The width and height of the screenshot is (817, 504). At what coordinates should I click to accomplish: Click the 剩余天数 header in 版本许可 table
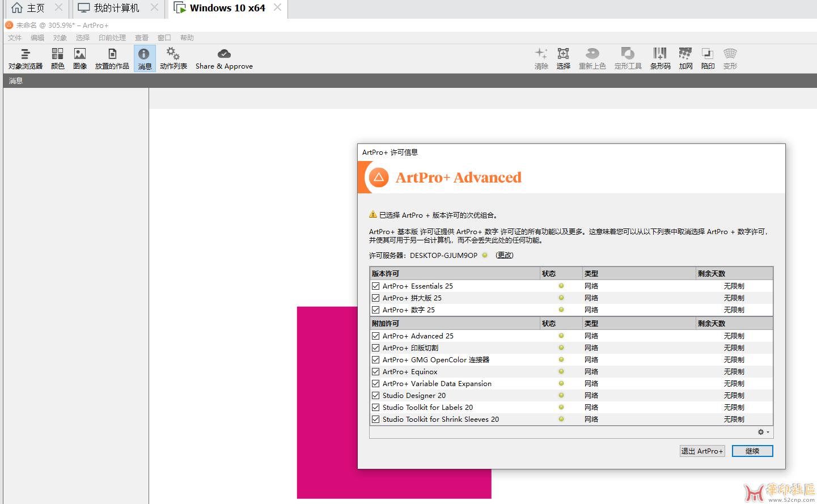734,273
